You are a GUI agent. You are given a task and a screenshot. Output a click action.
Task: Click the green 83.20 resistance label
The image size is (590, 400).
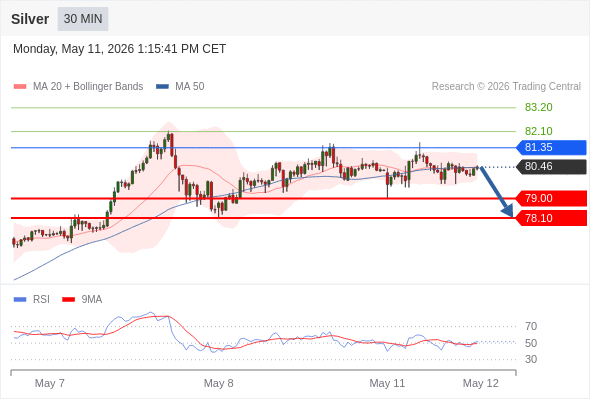(x=538, y=108)
